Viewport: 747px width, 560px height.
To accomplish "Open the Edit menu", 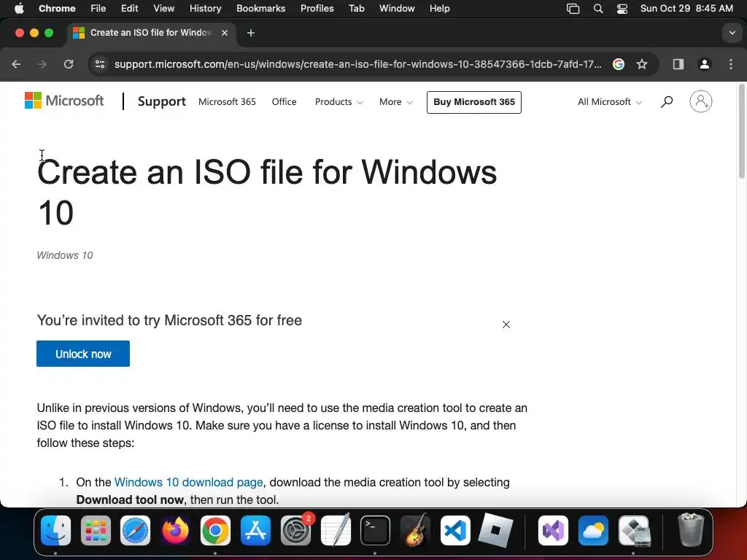I will [x=129, y=9].
